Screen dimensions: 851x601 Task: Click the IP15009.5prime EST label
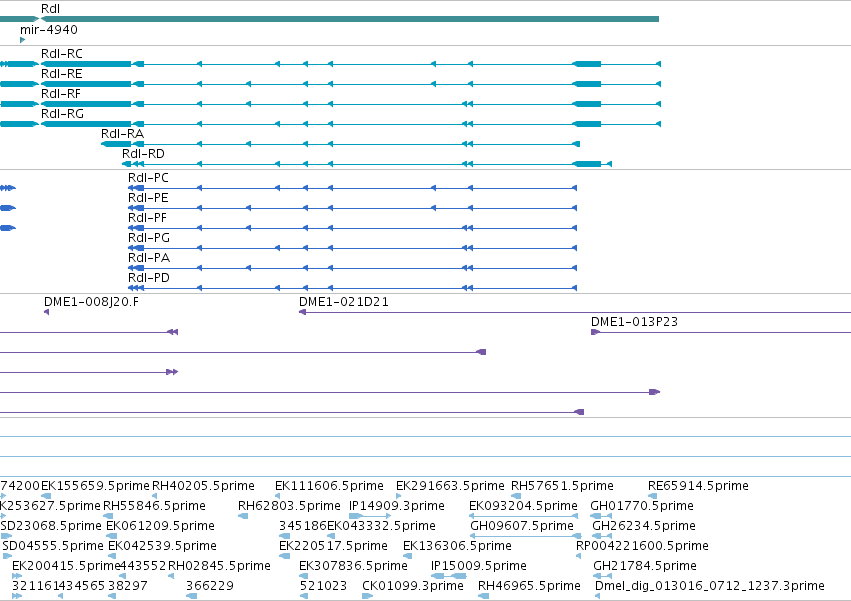coord(479,566)
